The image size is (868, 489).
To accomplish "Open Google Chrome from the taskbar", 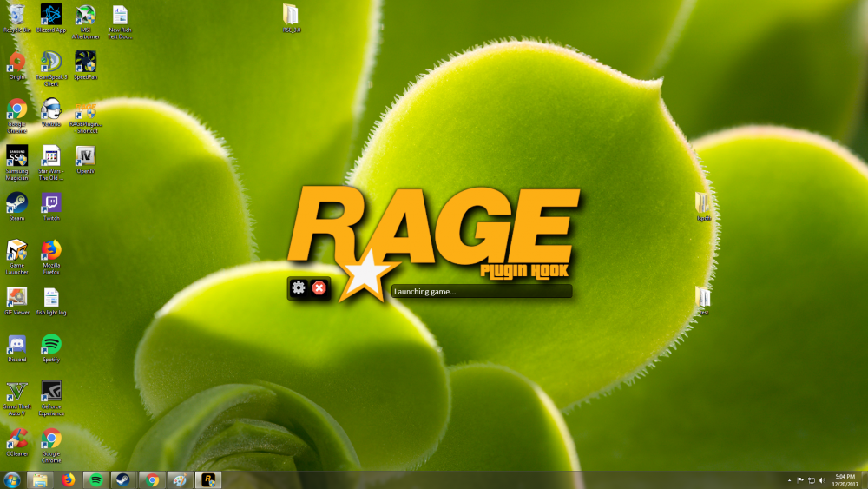I will click(152, 480).
